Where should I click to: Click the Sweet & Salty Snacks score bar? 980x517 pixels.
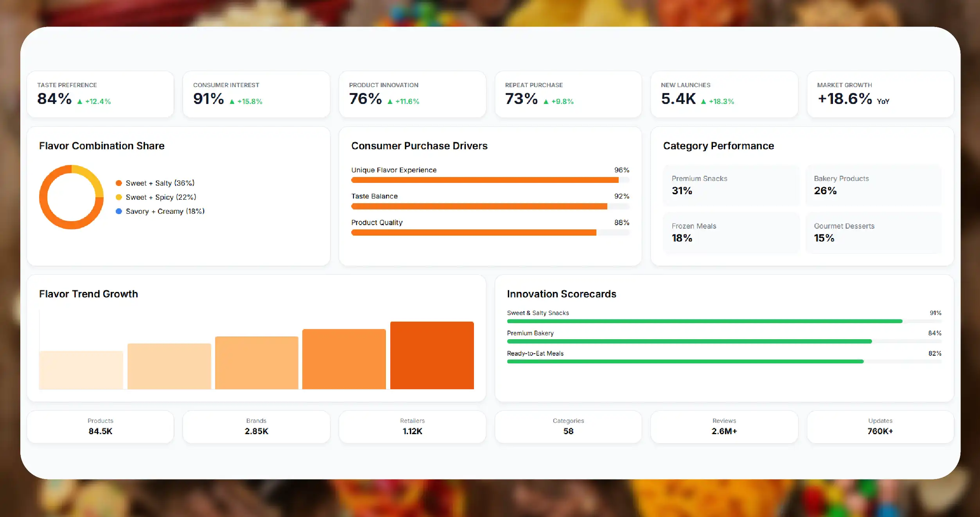[x=724, y=321]
